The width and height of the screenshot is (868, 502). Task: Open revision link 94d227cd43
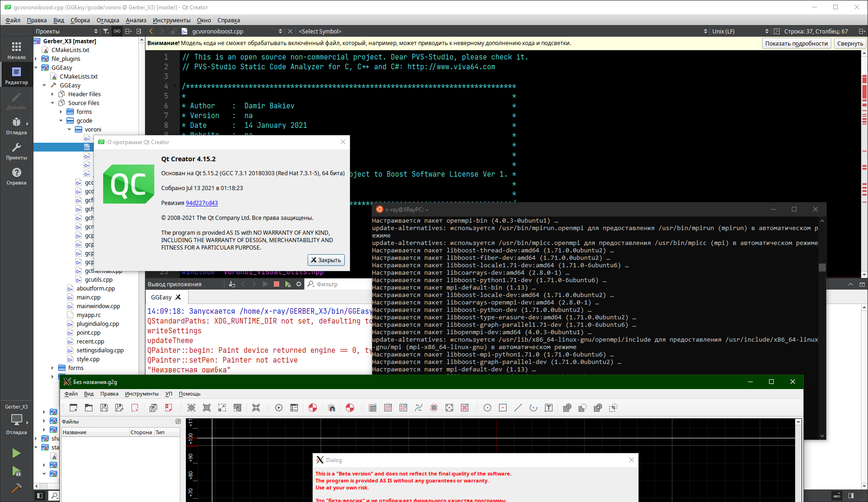tap(202, 203)
